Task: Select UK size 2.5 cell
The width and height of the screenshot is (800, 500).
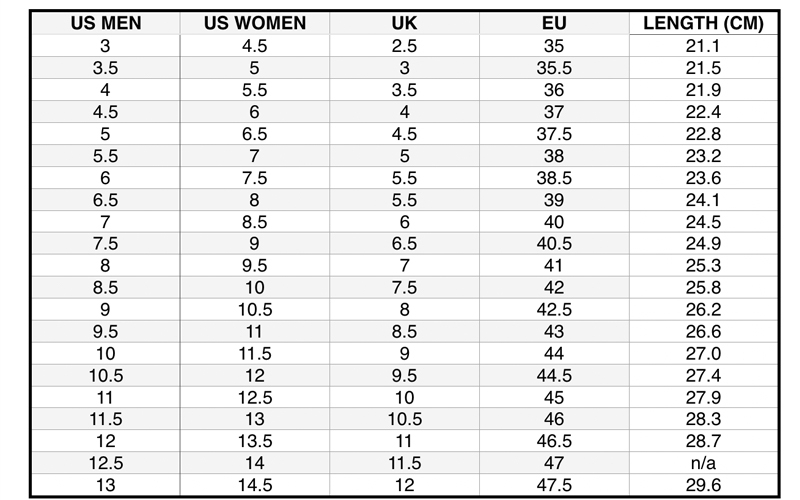Action: 404,46
